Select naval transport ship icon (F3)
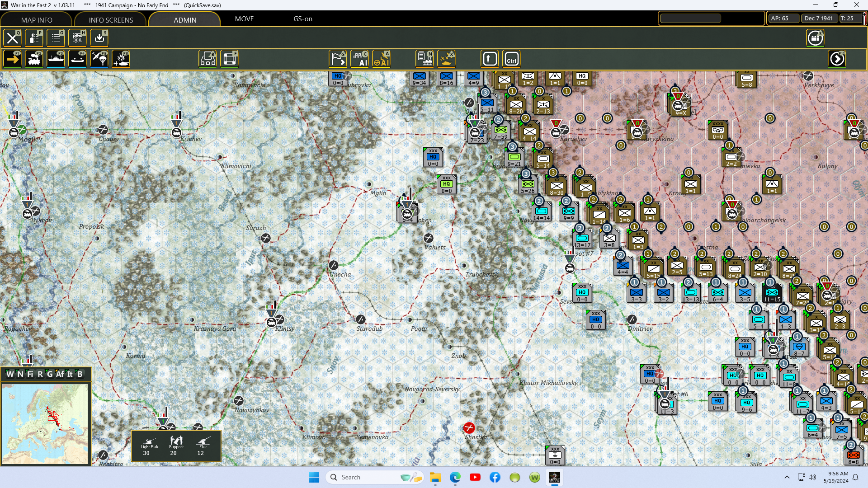The width and height of the screenshot is (868, 488). coord(56,59)
